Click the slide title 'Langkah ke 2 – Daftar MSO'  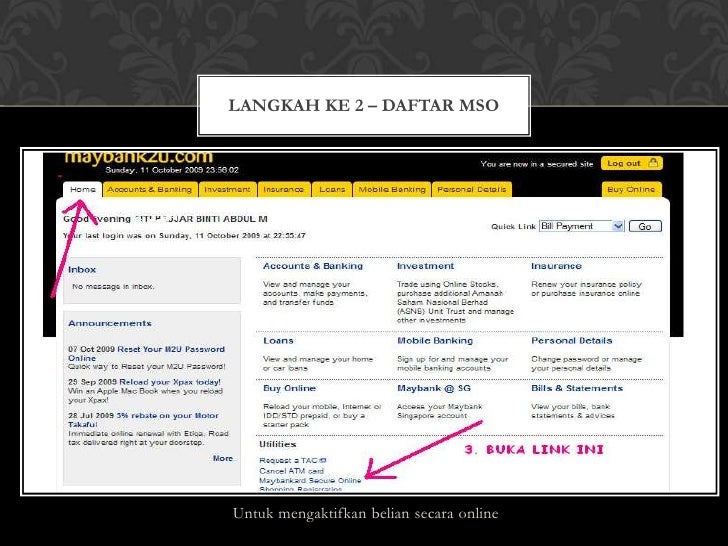pyautogui.click(x=364, y=105)
